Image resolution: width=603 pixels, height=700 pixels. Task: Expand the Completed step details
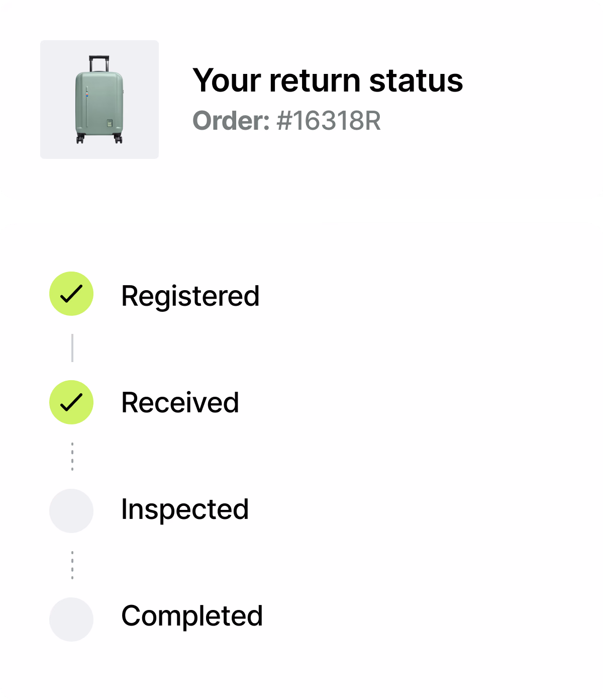(192, 616)
